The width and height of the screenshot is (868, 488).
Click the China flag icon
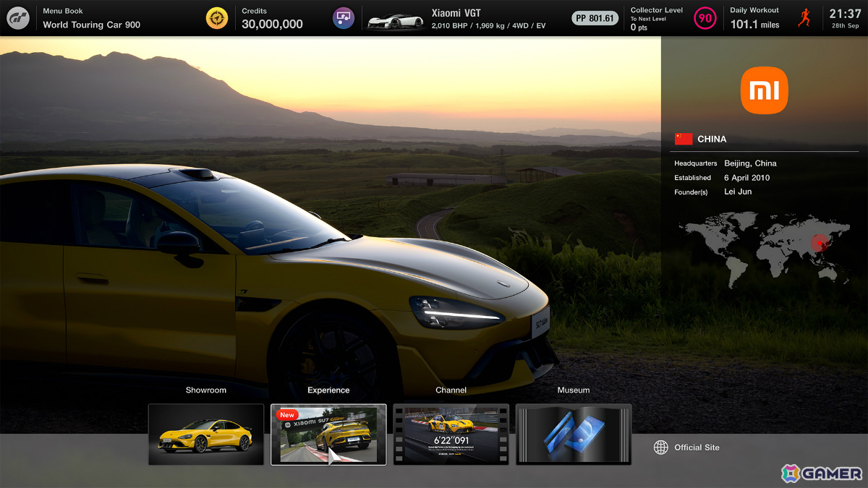tap(684, 139)
